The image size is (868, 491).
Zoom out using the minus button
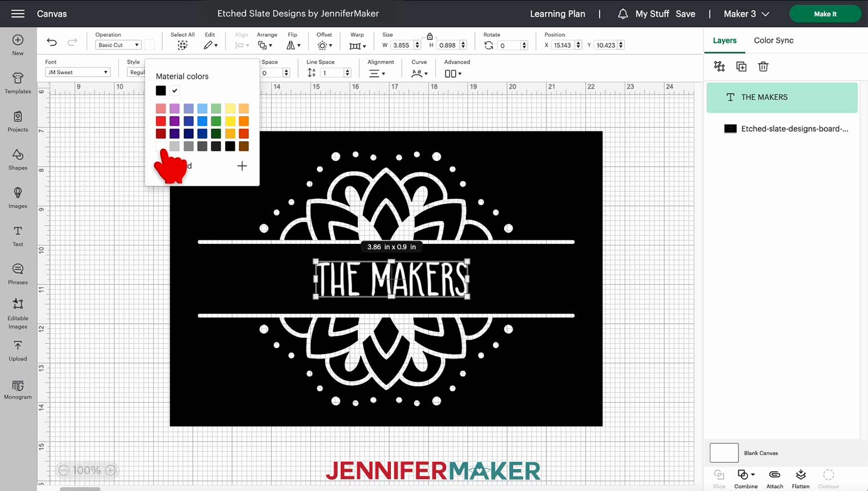click(x=64, y=470)
